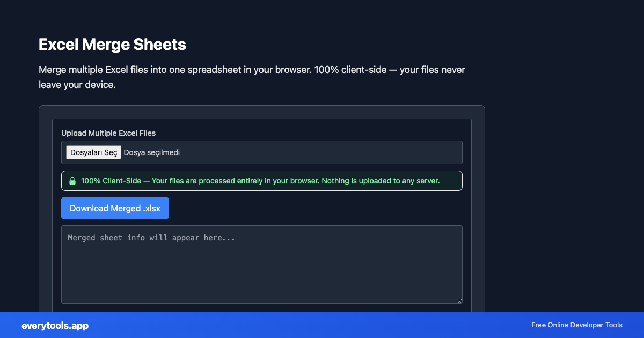This screenshot has width=644, height=338.
Task: Click the green padlock icon
Action: point(72,181)
